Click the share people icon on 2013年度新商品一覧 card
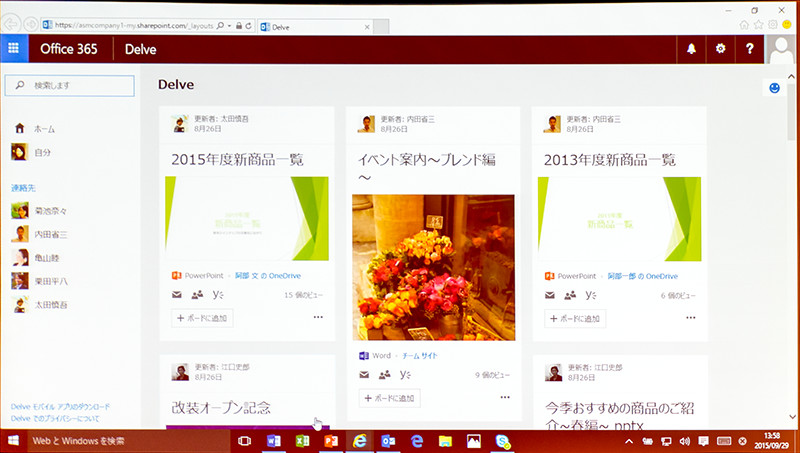The image size is (800, 453). point(570,295)
